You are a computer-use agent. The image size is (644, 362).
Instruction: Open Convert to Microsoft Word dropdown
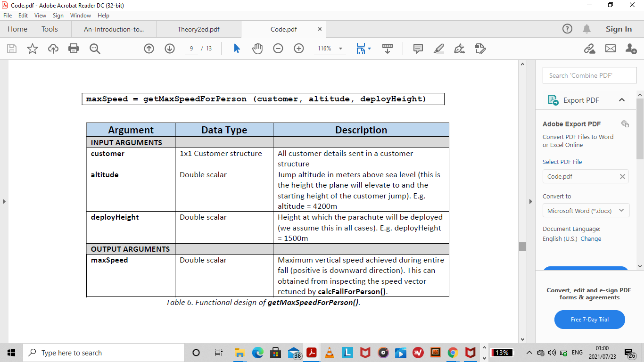(x=586, y=211)
